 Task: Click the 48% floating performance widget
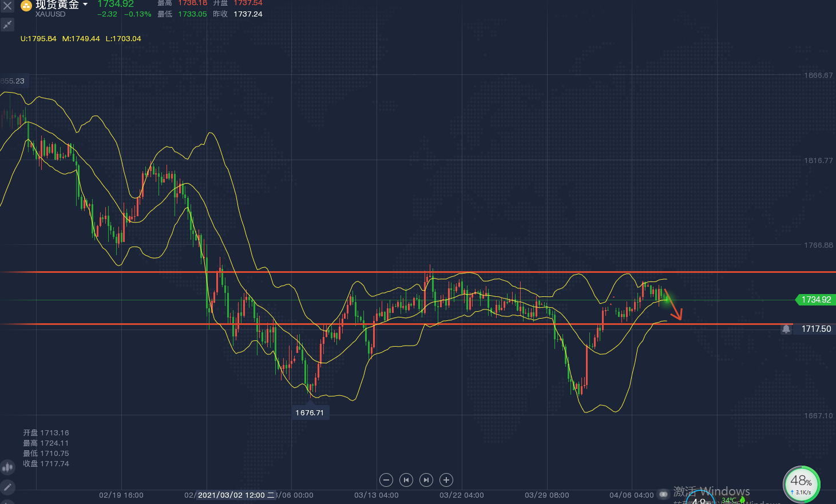coord(801,484)
